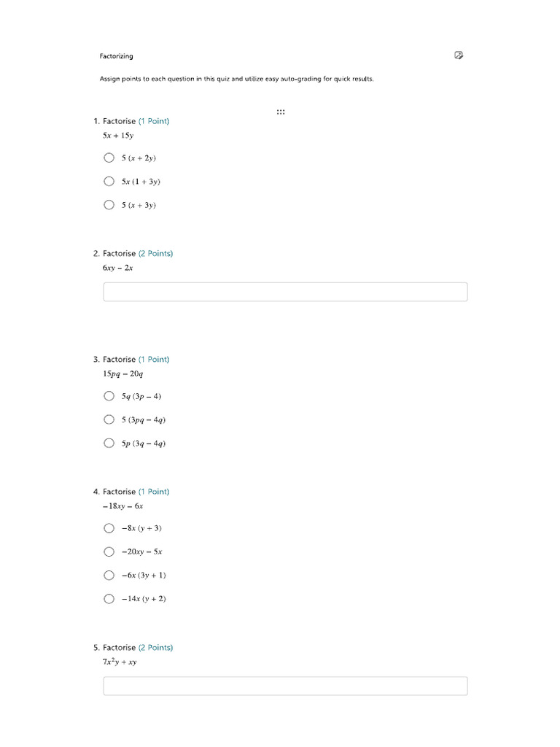Click question 4 Factorise heading
The width and height of the screenshot is (560, 747).
coord(119,492)
